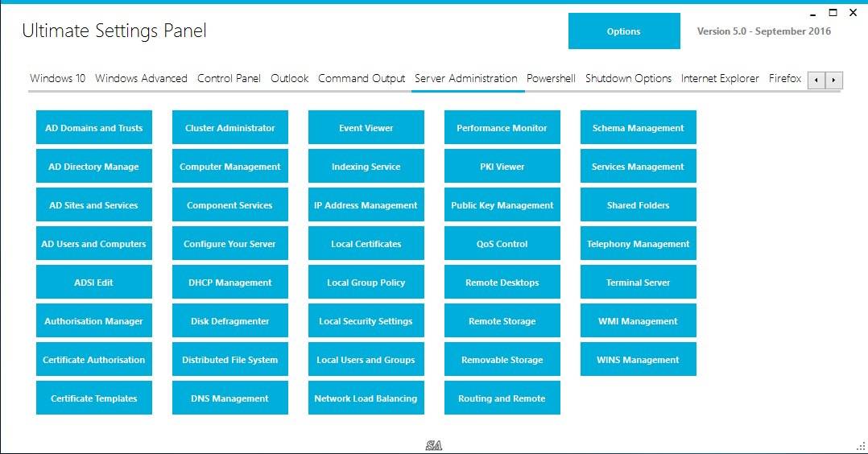Open Performance Monitor

click(x=502, y=127)
